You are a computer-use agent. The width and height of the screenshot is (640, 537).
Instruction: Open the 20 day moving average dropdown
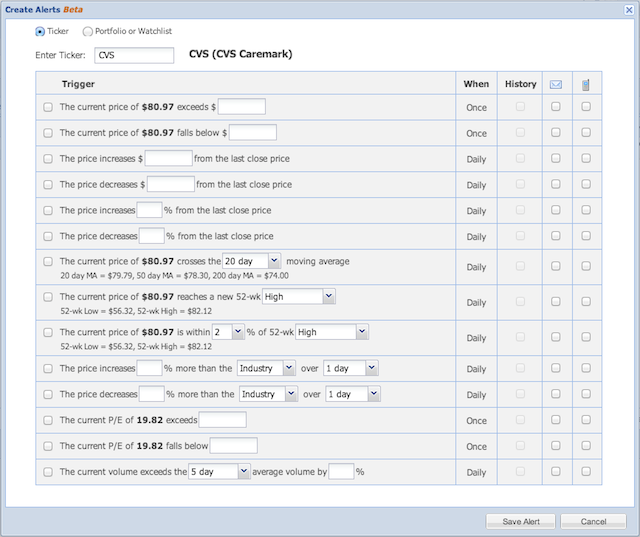pos(251,261)
